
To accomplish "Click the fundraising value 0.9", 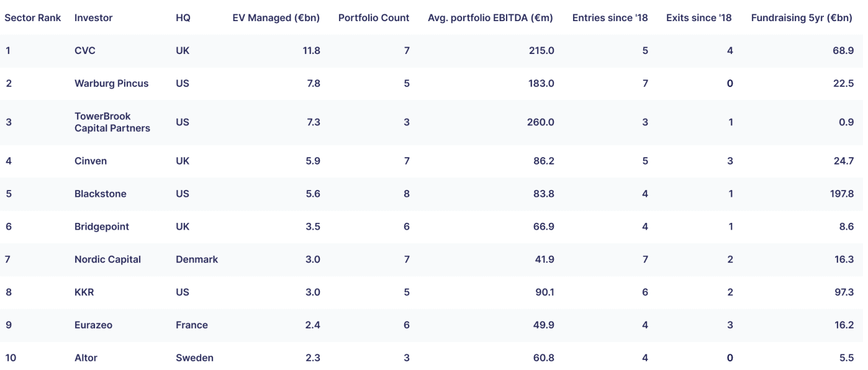I will pyautogui.click(x=847, y=122).
